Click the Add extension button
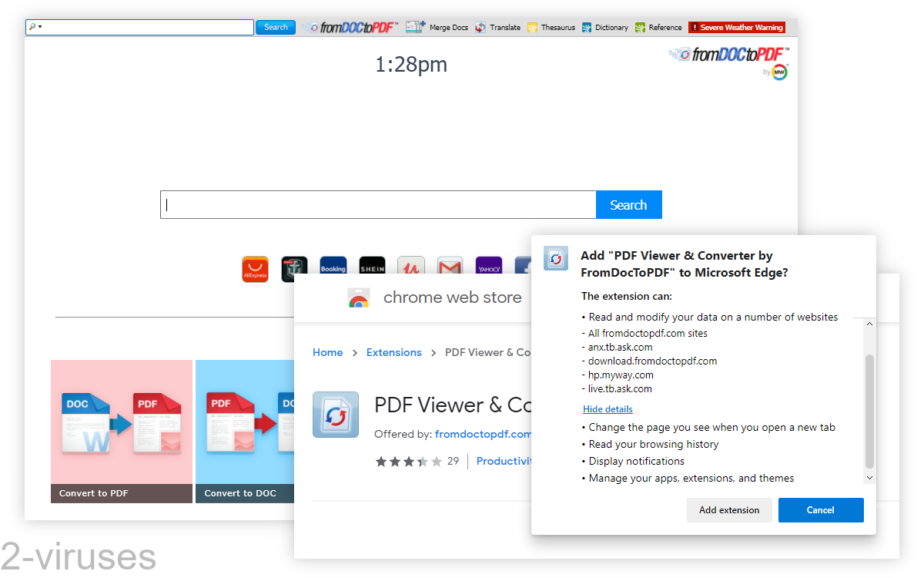Image resolution: width=924 pixels, height=578 pixels. coord(729,509)
